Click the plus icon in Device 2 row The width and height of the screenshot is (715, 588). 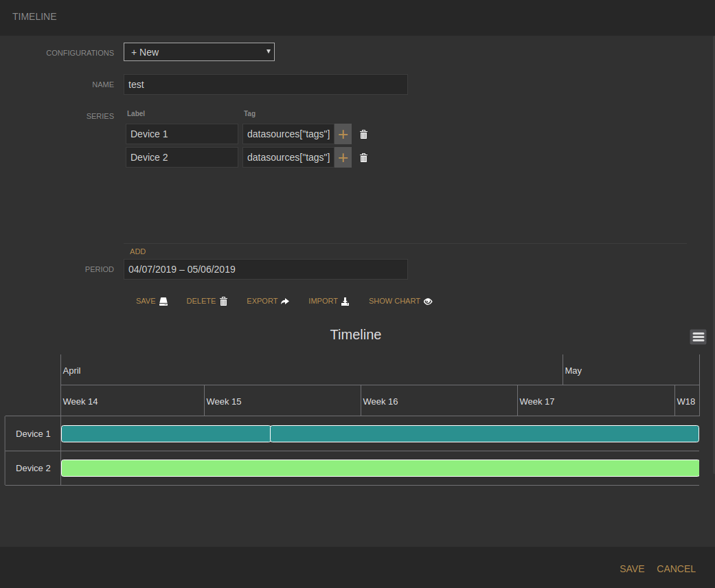pyautogui.click(x=343, y=158)
